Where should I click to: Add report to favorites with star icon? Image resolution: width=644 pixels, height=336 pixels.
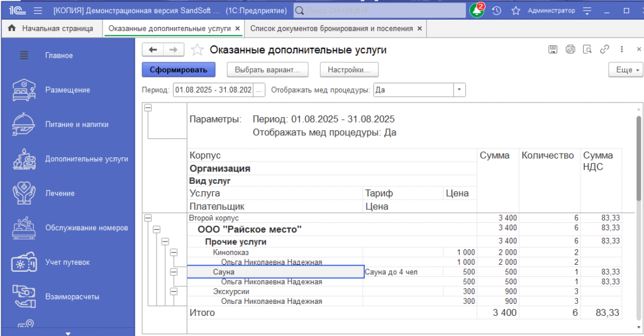pyautogui.click(x=197, y=50)
